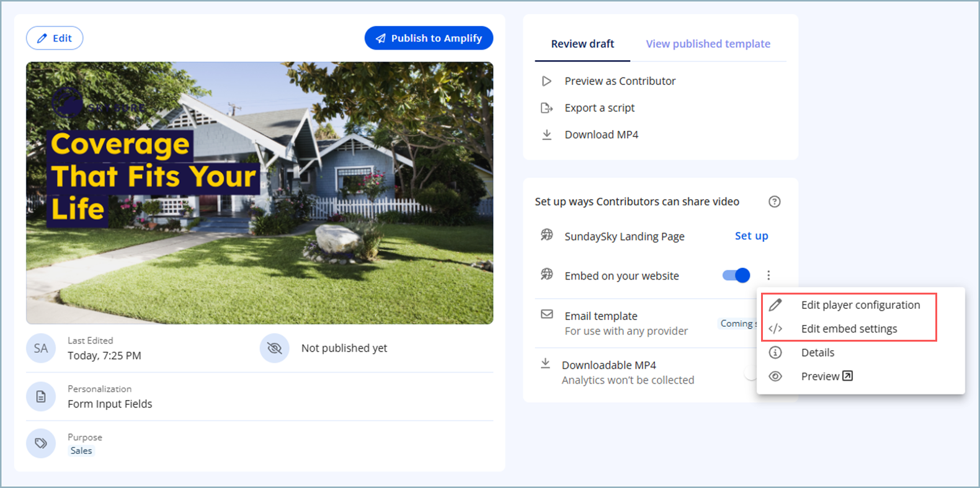This screenshot has width=980, height=488.
Task: Choose Edit embed settings from menu
Action: click(x=849, y=329)
